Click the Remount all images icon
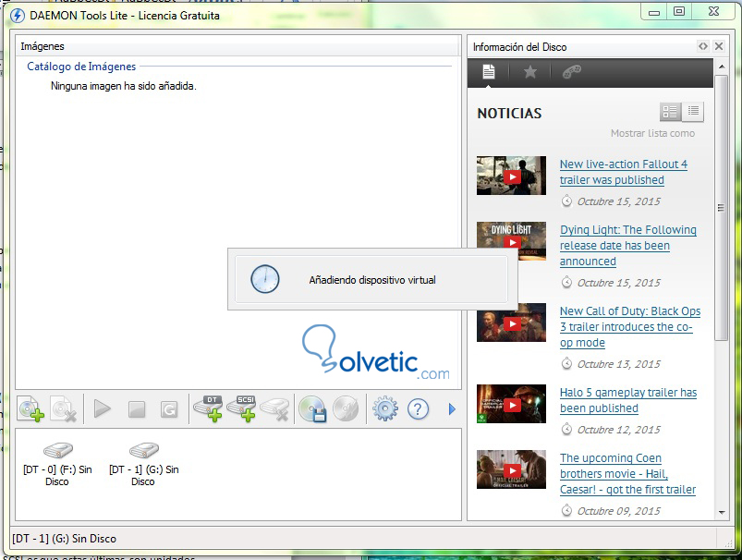This screenshot has height=560, width=742. tap(169, 409)
